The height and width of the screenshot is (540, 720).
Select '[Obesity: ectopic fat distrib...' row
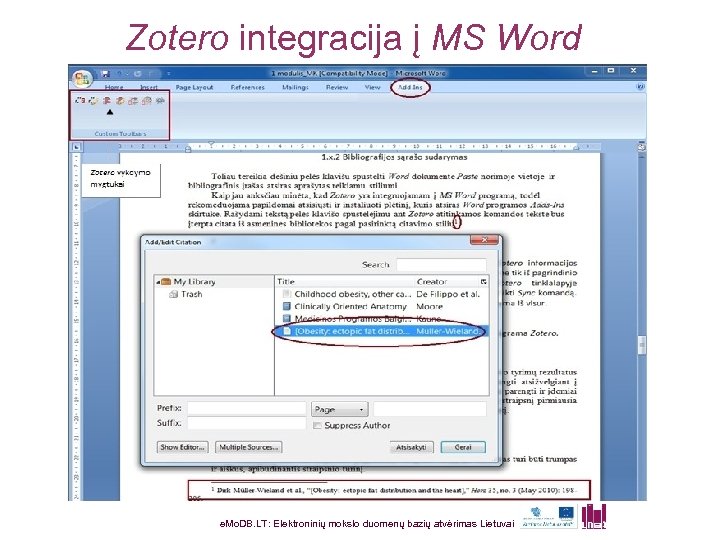coord(382,331)
